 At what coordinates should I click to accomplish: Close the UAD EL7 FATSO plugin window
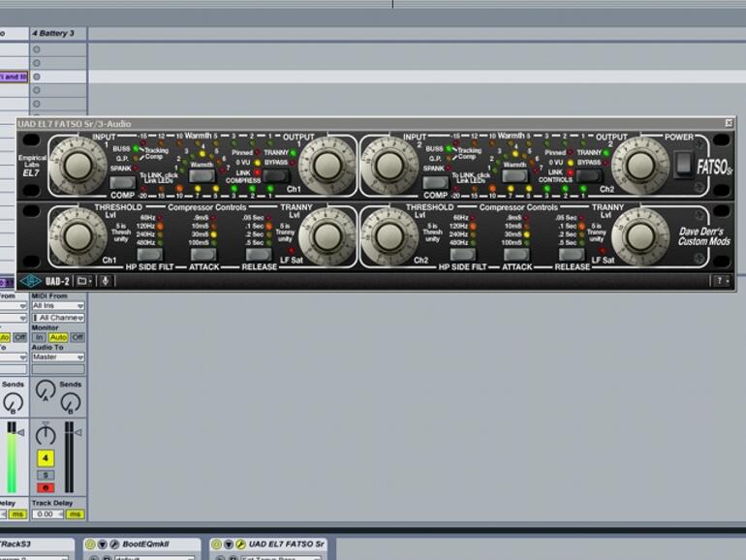tap(729, 123)
